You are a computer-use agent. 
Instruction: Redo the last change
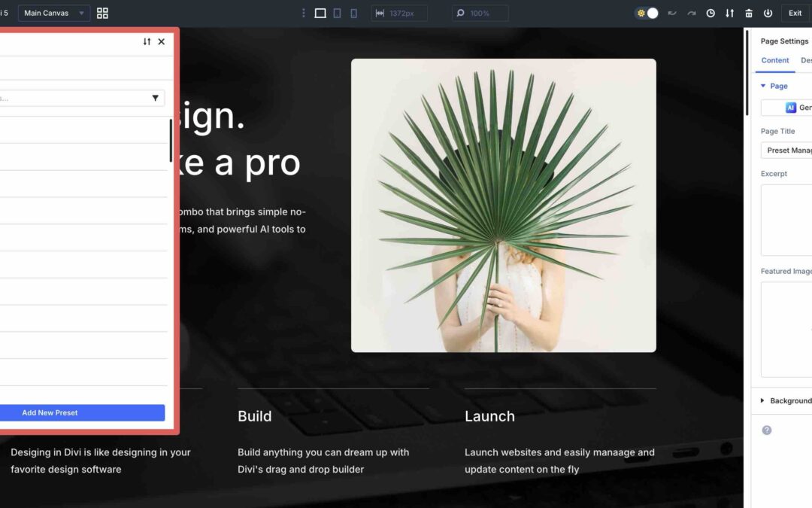tap(692, 13)
